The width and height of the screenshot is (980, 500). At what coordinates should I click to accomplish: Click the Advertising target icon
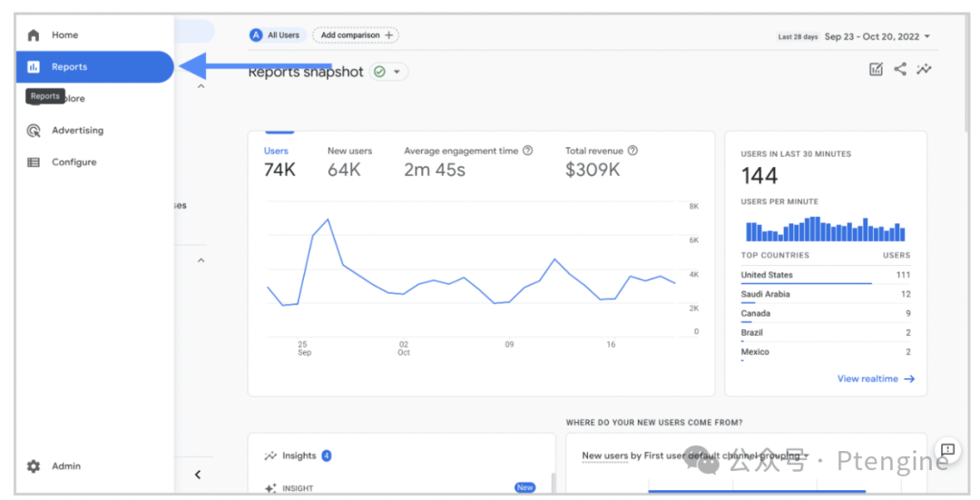click(34, 131)
